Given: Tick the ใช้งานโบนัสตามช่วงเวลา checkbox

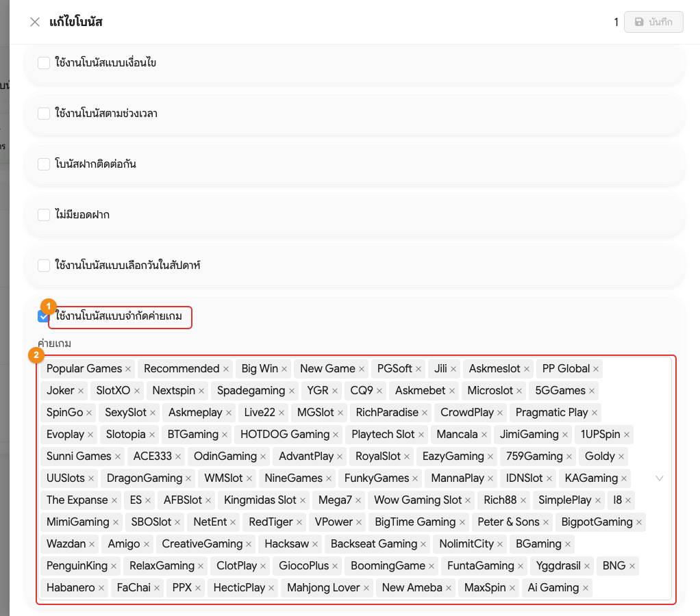Looking at the screenshot, I should (x=44, y=114).
